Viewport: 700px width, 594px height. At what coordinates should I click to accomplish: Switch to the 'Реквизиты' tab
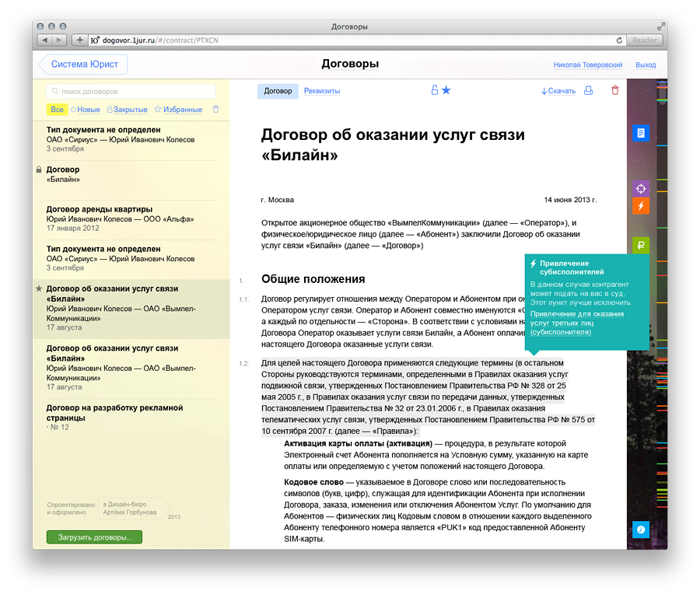322,91
